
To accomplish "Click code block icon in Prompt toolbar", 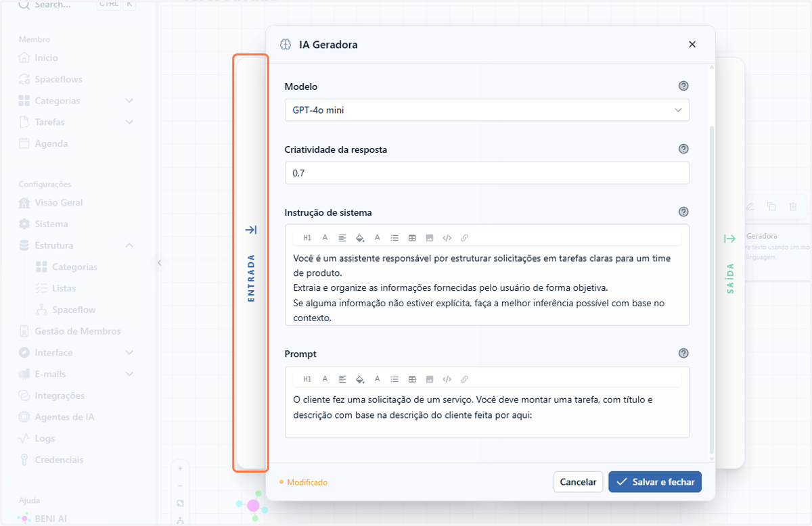I will [447, 379].
